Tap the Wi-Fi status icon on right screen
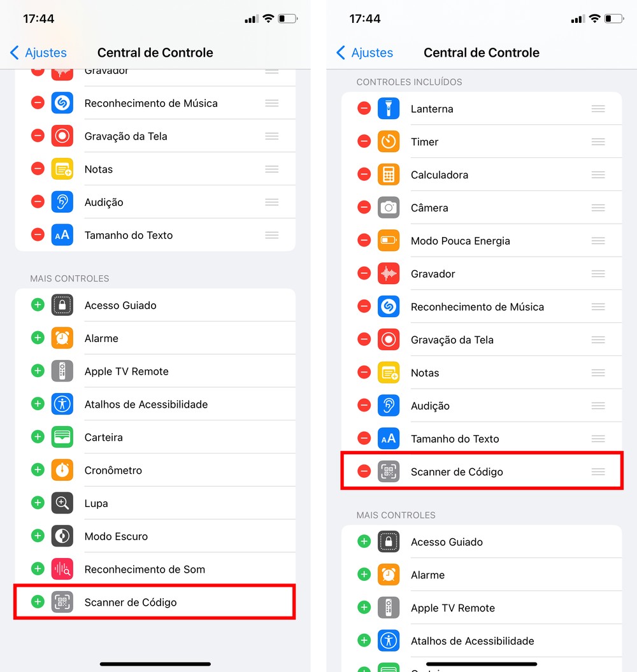 pyautogui.click(x=594, y=18)
